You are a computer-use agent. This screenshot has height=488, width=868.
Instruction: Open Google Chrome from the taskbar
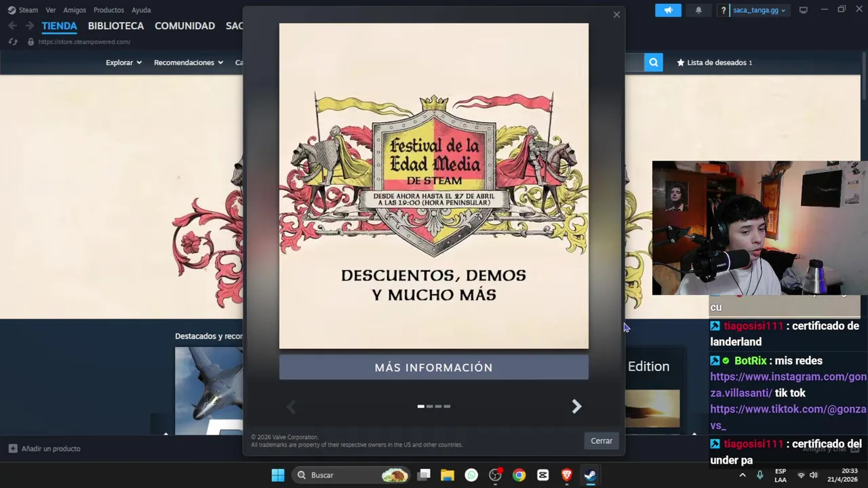point(519,475)
